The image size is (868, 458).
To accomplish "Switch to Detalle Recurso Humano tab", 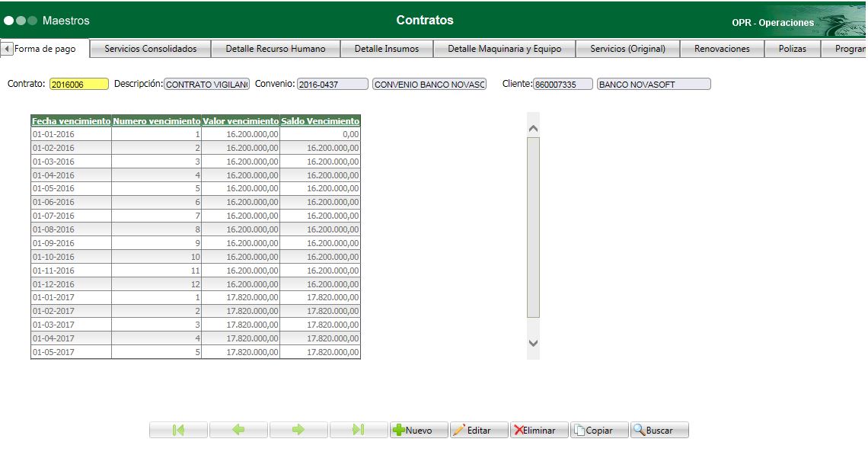I will 275,49.
